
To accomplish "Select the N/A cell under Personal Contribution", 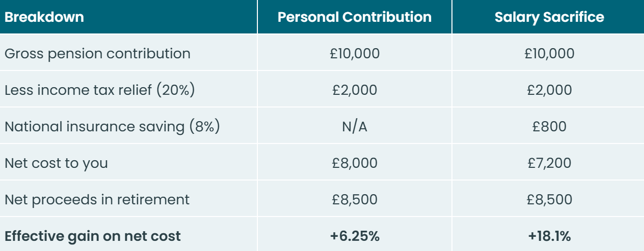I will (355, 126).
